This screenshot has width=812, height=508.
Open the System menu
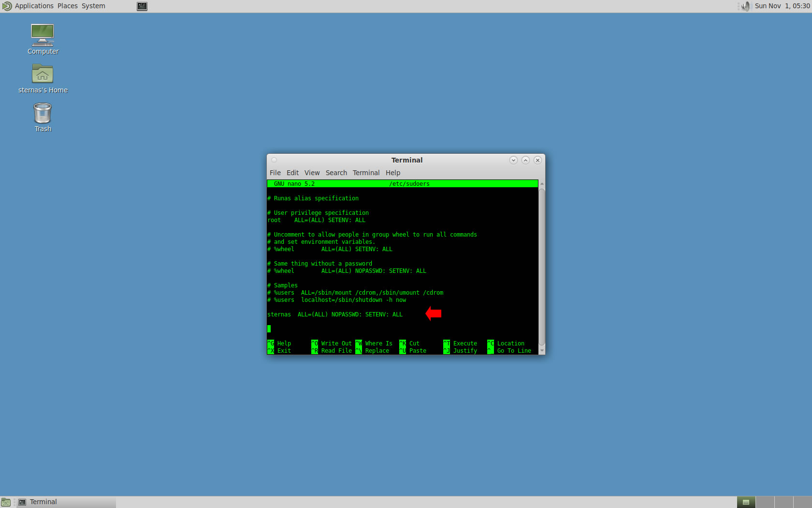[x=93, y=6]
